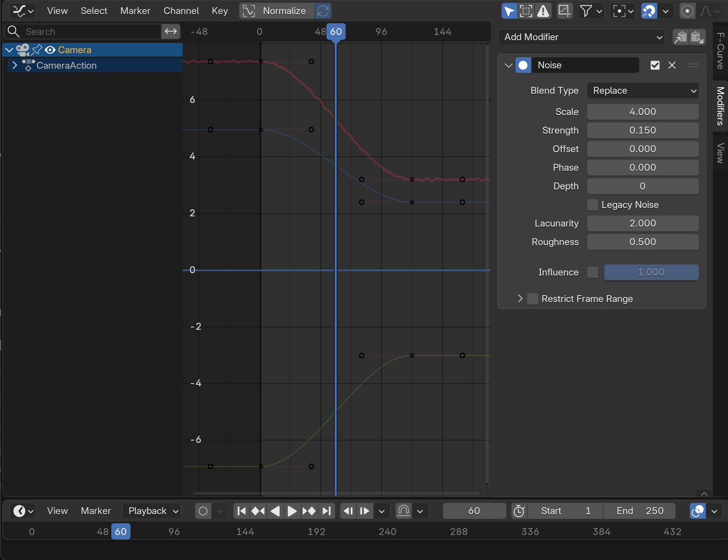Viewport: 728px width, 560px height.
Task: Jump to the end frame
Action: (326, 511)
